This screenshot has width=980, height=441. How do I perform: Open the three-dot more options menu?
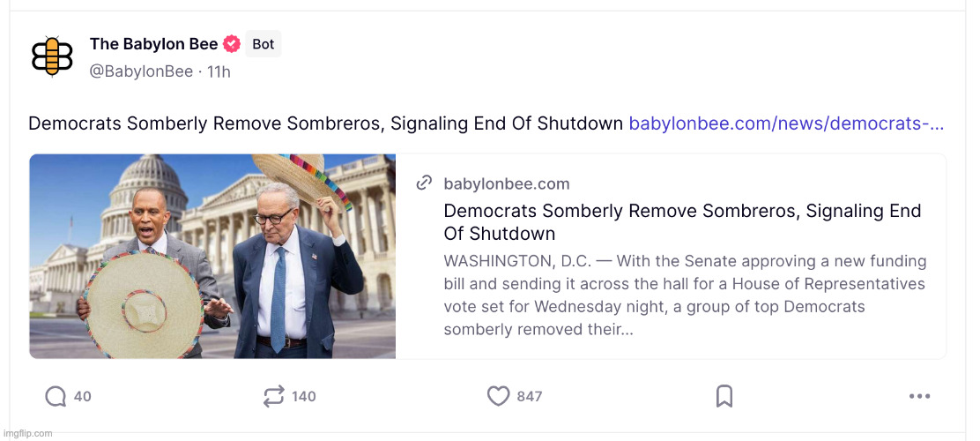tap(919, 397)
